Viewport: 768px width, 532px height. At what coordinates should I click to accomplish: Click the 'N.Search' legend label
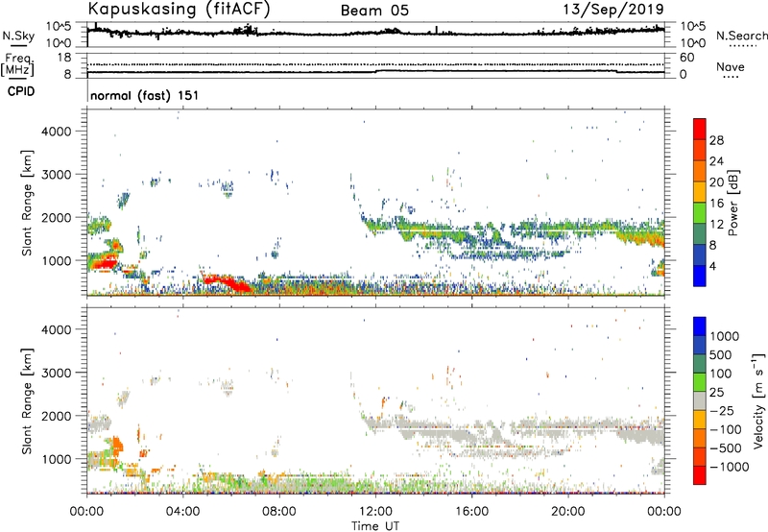[741, 36]
